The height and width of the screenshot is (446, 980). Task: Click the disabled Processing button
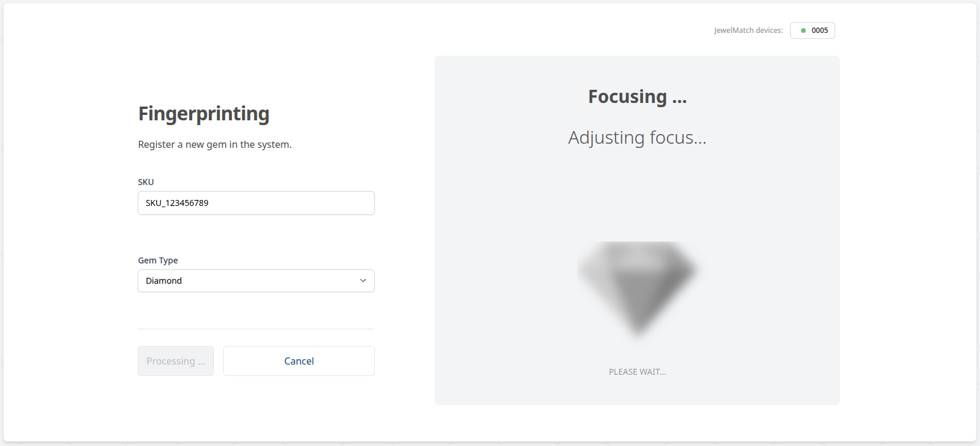pyautogui.click(x=175, y=360)
